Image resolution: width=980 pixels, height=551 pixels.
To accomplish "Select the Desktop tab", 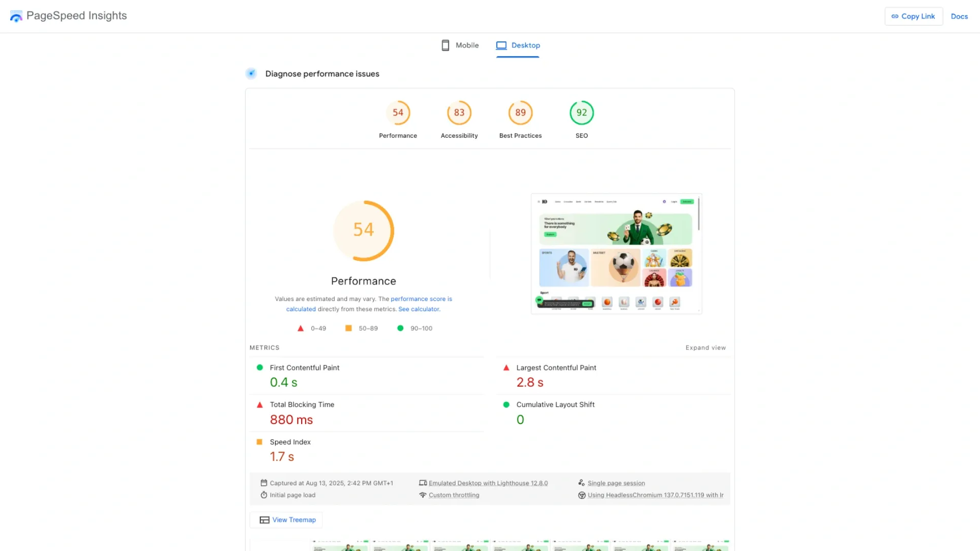I will coord(518,45).
